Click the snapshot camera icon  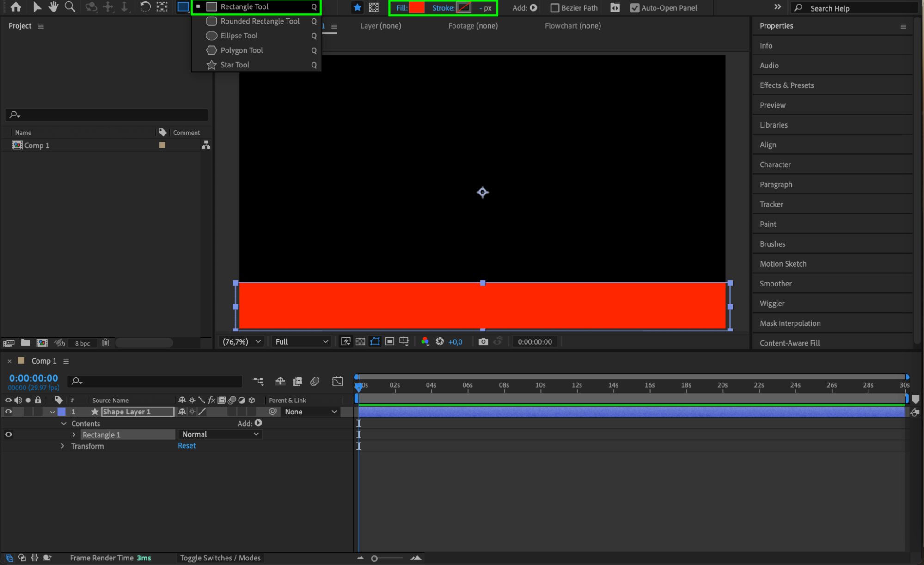(x=483, y=341)
